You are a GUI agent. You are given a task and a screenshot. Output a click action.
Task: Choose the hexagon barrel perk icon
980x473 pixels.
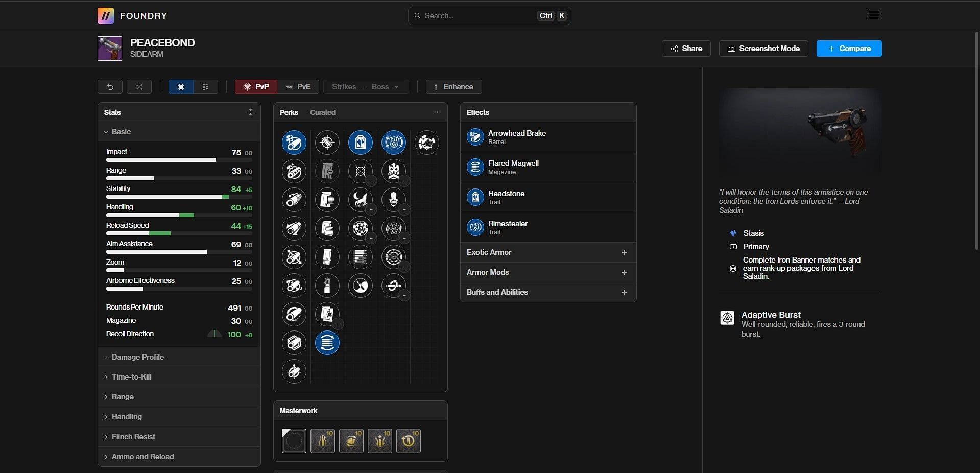click(294, 343)
